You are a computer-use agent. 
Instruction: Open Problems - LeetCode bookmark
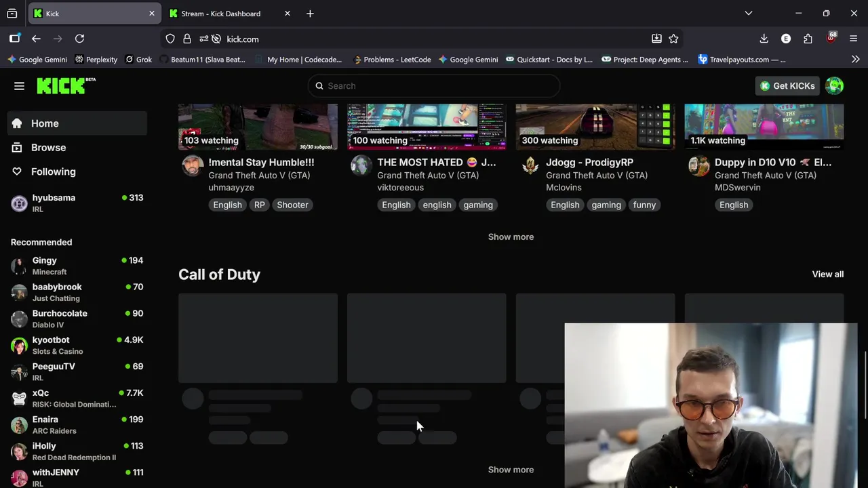click(392, 60)
